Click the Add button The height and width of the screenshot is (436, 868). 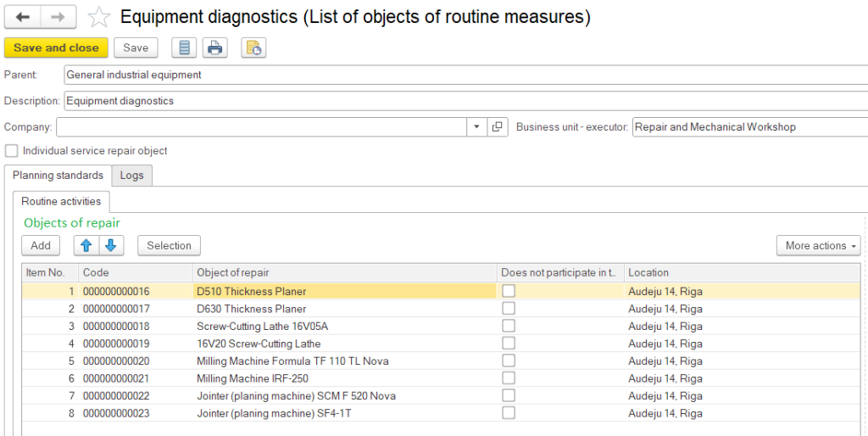coord(41,245)
